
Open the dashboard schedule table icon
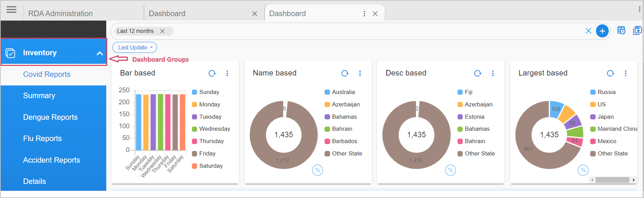pos(621,31)
